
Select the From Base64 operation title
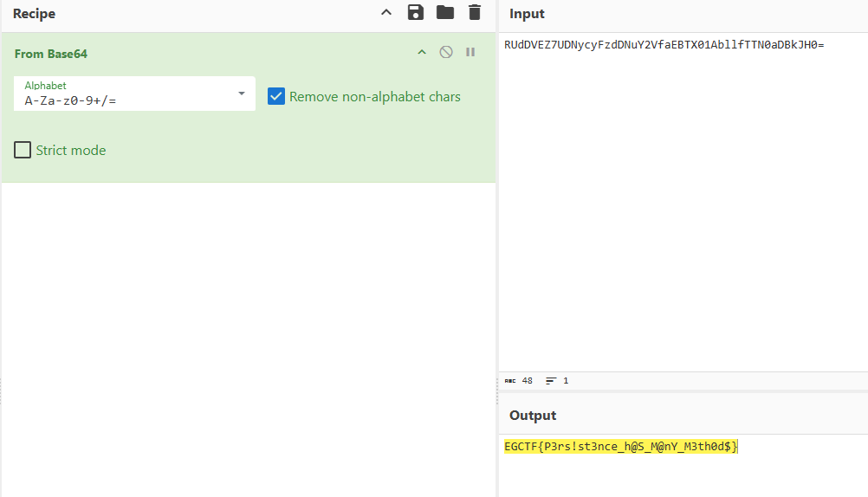[x=51, y=54]
